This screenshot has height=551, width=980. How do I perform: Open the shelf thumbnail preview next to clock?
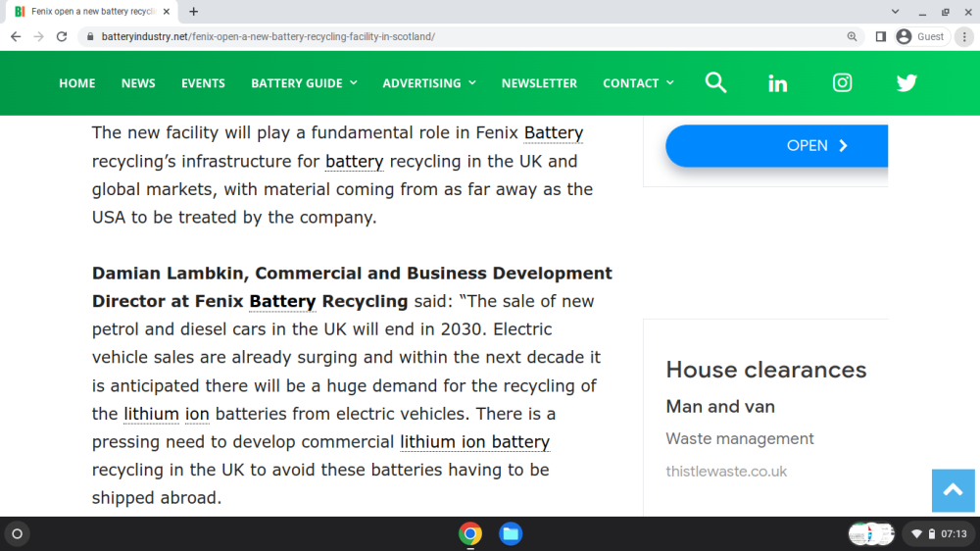(871, 533)
